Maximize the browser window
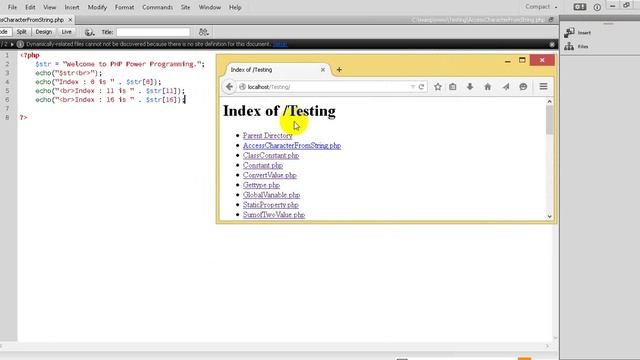640x360 pixels. pyautogui.click(x=522, y=60)
